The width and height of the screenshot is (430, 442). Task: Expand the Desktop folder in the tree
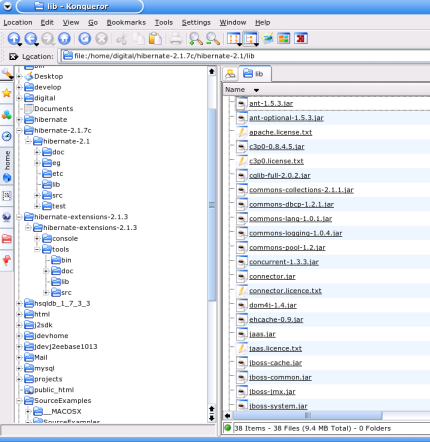[19, 76]
